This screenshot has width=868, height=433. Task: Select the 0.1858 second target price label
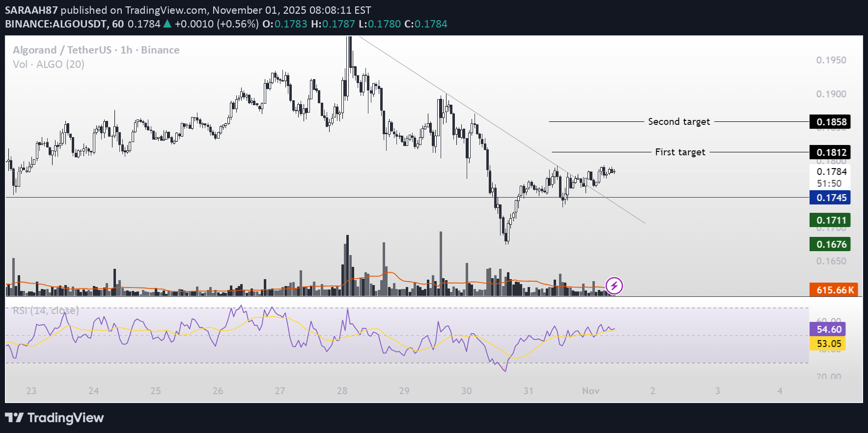831,122
